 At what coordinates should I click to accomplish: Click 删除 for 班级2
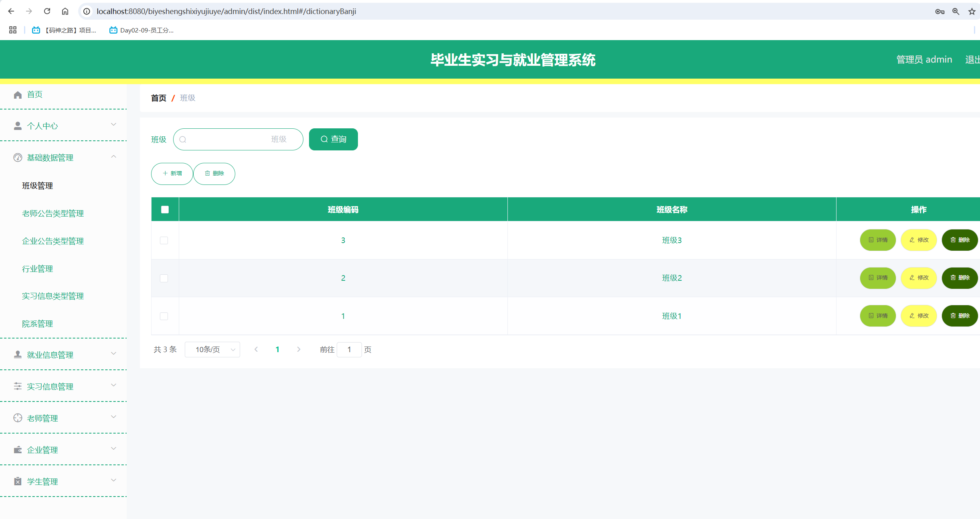click(960, 278)
